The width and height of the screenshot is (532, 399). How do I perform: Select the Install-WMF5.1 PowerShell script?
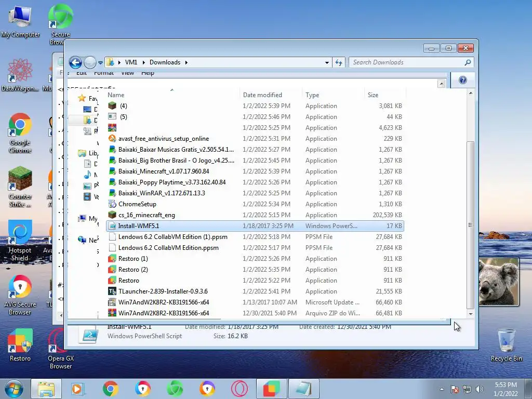point(255,226)
